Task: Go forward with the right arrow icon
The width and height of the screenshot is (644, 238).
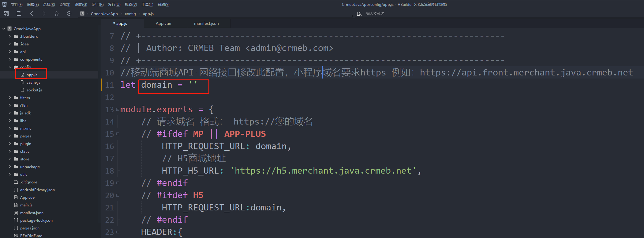Action: click(x=44, y=13)
